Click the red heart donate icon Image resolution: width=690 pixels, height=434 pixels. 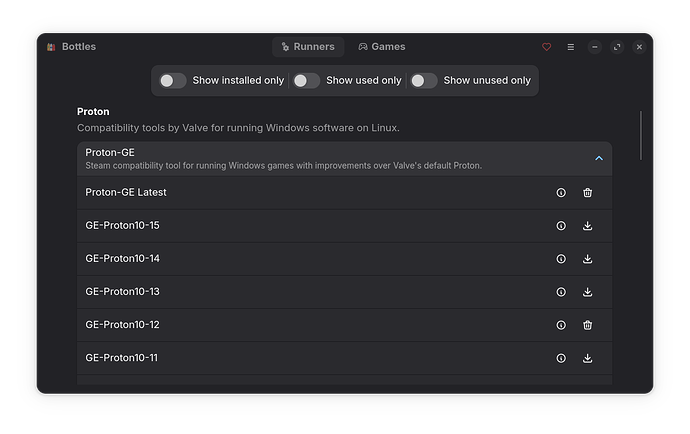pos(547,47)
